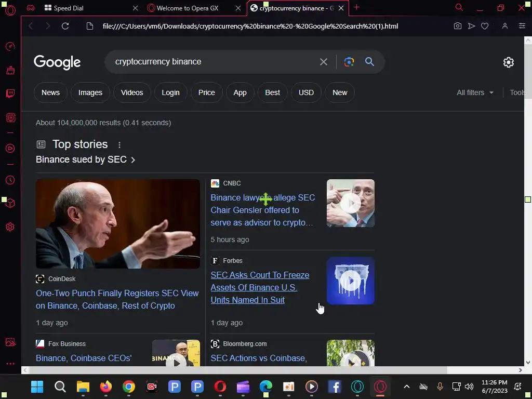
Task: Open the profile account icon
Action: [505, 26]
